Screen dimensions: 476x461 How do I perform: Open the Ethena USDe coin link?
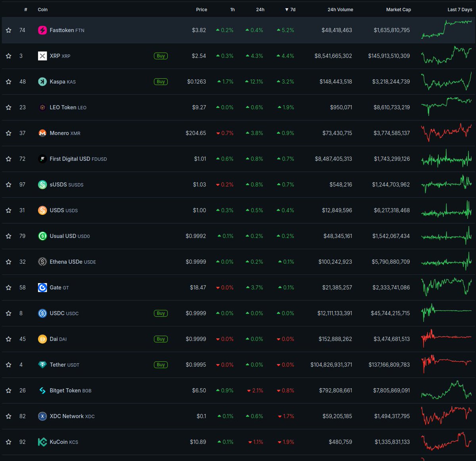click(73, 262)
